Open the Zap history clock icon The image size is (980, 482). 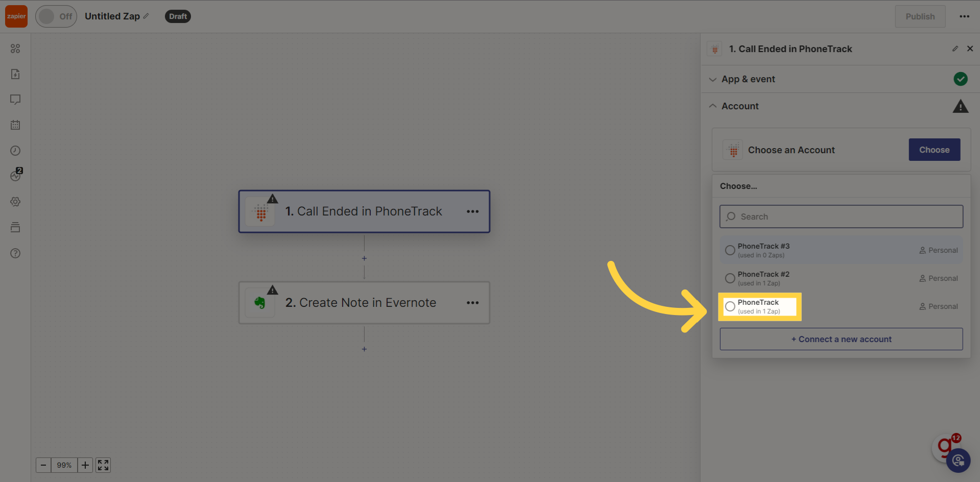coord(15,151)
